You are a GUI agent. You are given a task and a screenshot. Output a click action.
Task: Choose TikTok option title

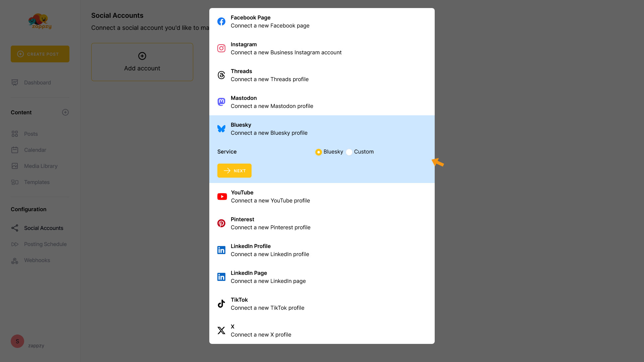click(x=239, y=300)
